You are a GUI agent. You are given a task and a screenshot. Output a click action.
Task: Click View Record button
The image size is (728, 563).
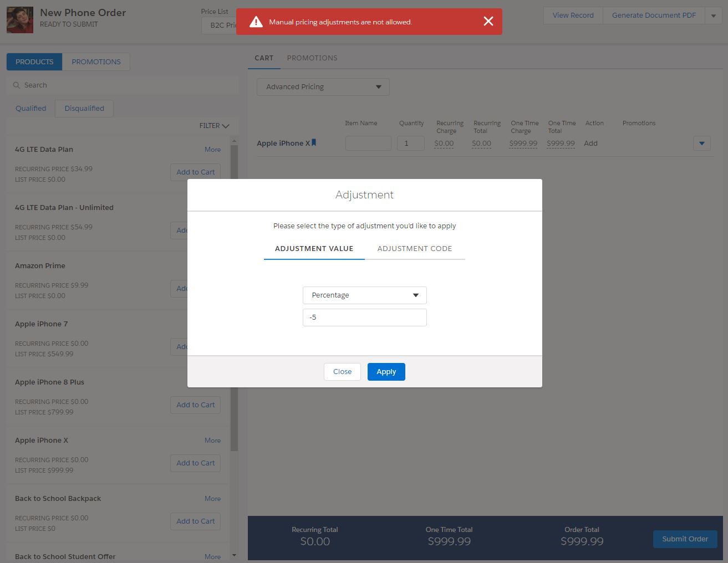coord(573,16)
